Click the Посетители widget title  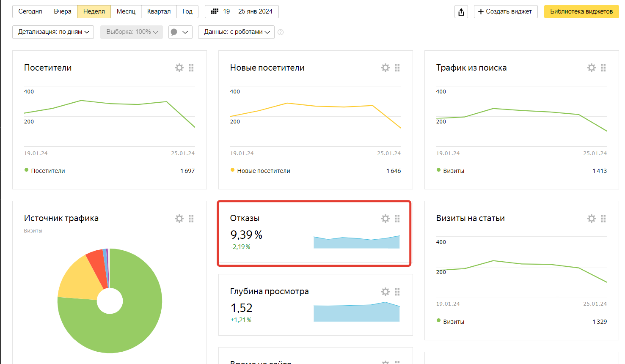[48, 68]
